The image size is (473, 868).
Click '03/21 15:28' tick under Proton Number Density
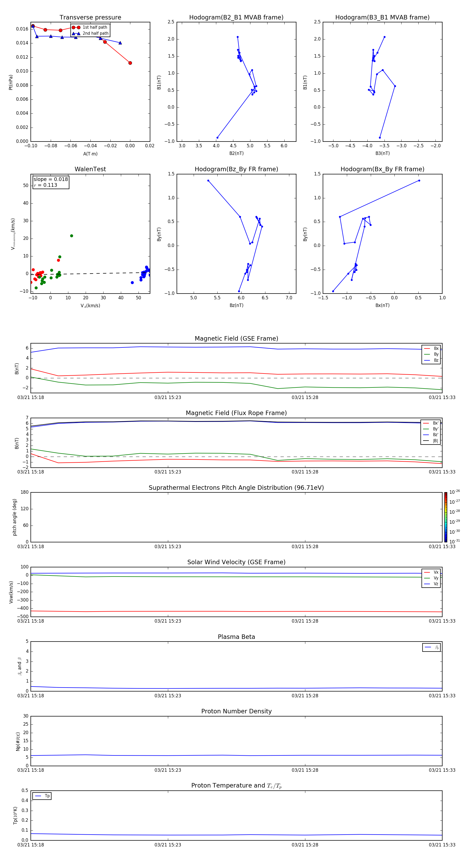point(305,770)
